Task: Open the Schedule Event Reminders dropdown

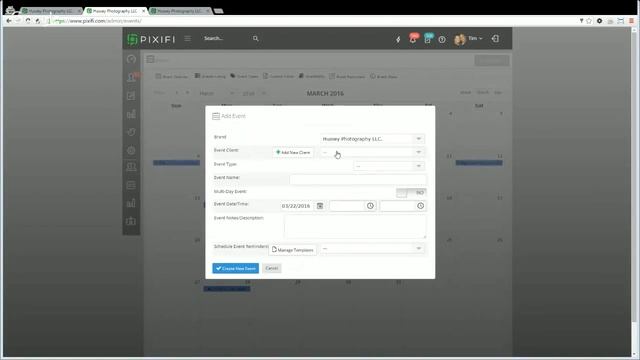Action: coord(372,248)
